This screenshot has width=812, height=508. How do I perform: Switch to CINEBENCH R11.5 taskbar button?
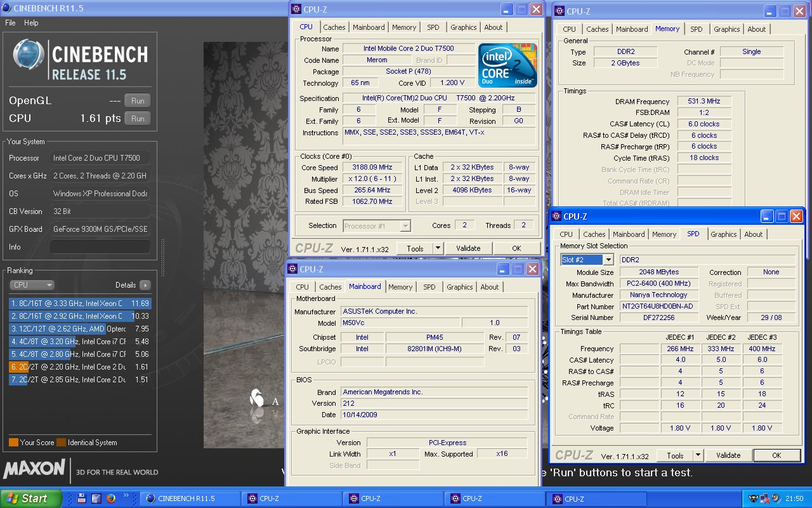point(189,498)
